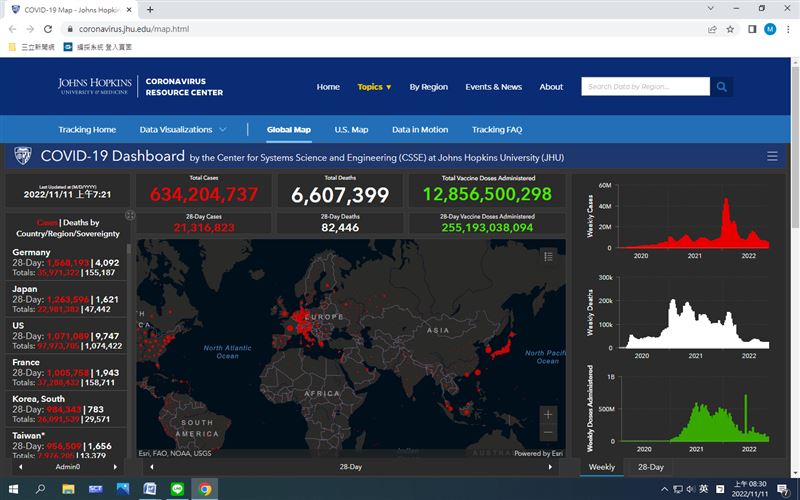Select US in country list
800x500 pixels.
(66, 336)
